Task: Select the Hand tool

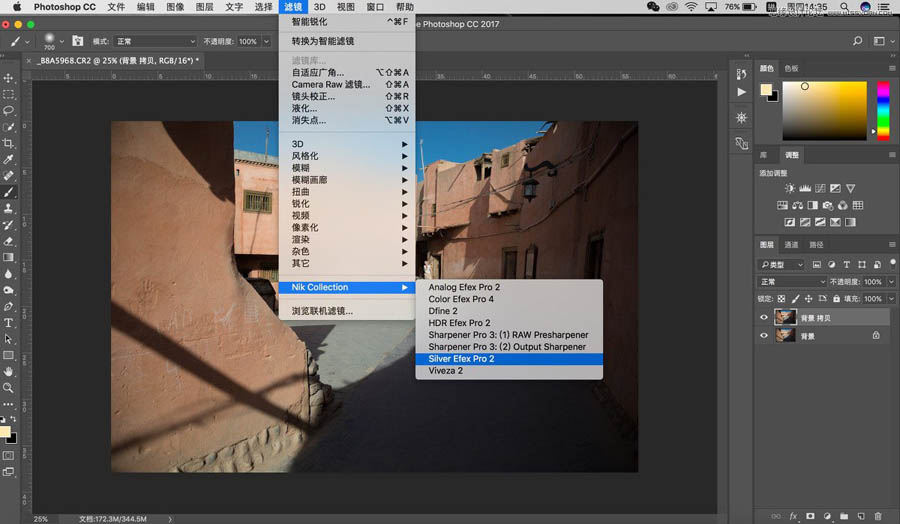Action: (x=8, y=371)
